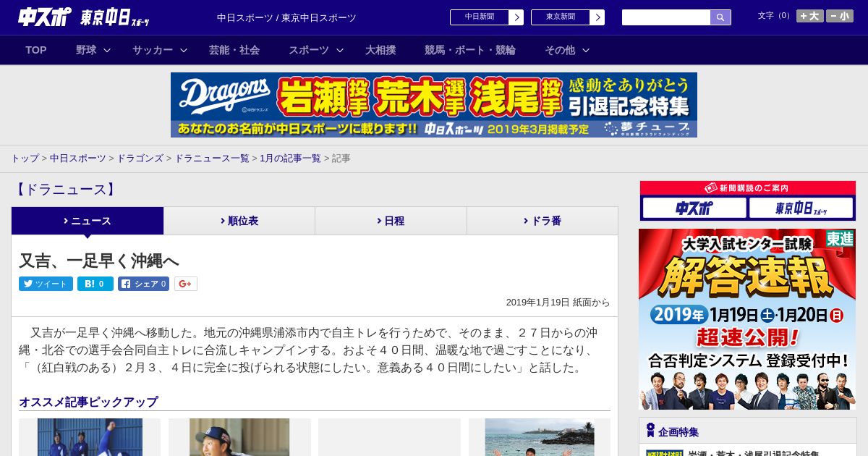Click the 東京中日スポーツ header logo

coord(115,18)
